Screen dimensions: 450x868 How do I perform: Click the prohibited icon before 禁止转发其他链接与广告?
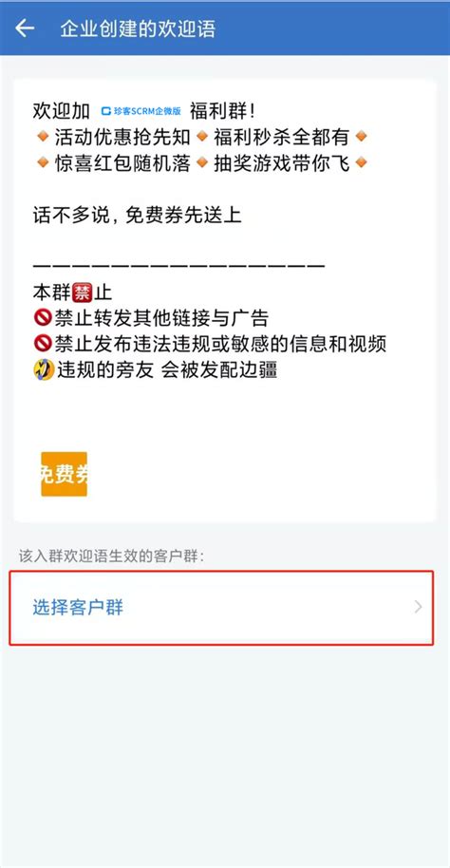coord(43,318)
